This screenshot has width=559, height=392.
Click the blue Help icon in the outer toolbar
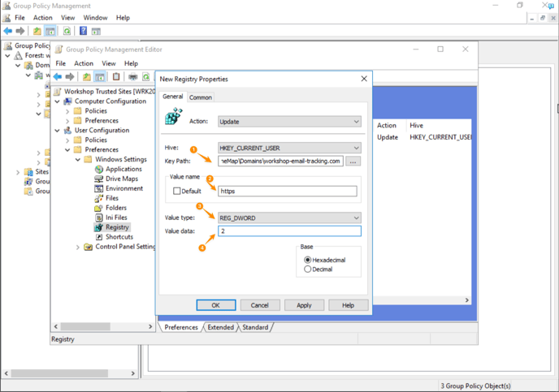[x=83, y=31]
